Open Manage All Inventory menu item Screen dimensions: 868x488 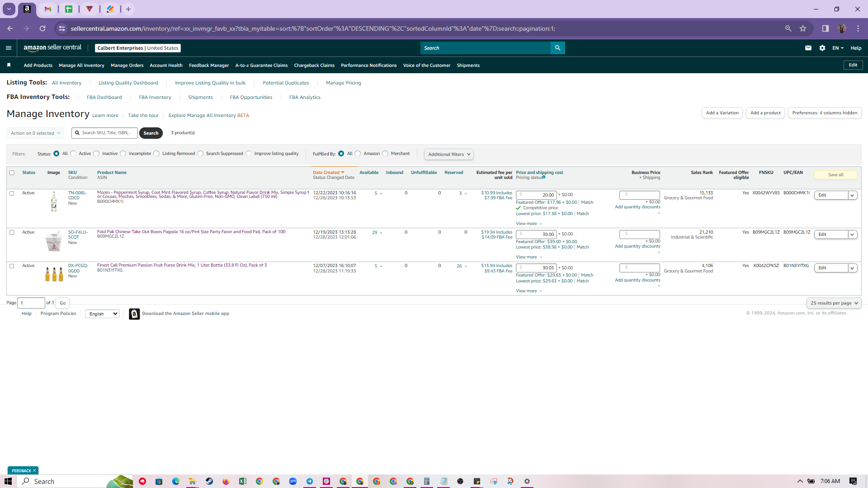point(81,66)
